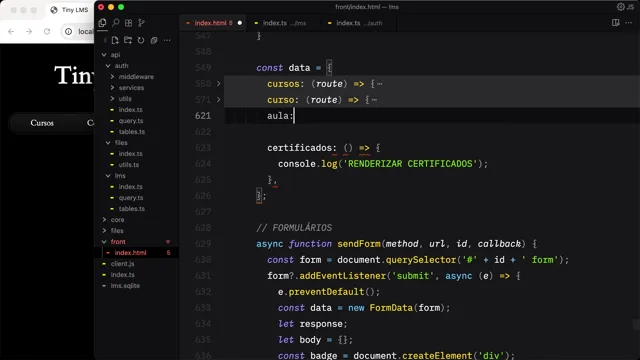
Task: Open index.html in the front folder
Action: pyautogui.click(x=131, y=253)
